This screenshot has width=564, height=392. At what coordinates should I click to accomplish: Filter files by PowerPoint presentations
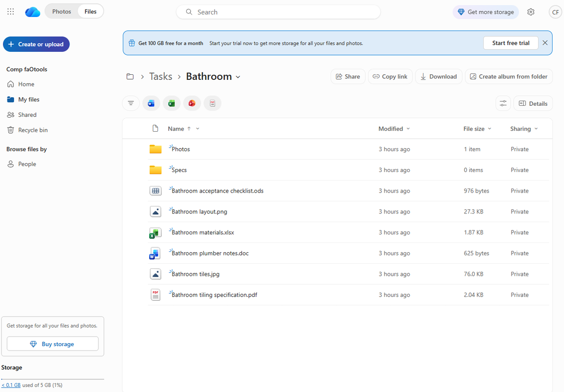192,103
